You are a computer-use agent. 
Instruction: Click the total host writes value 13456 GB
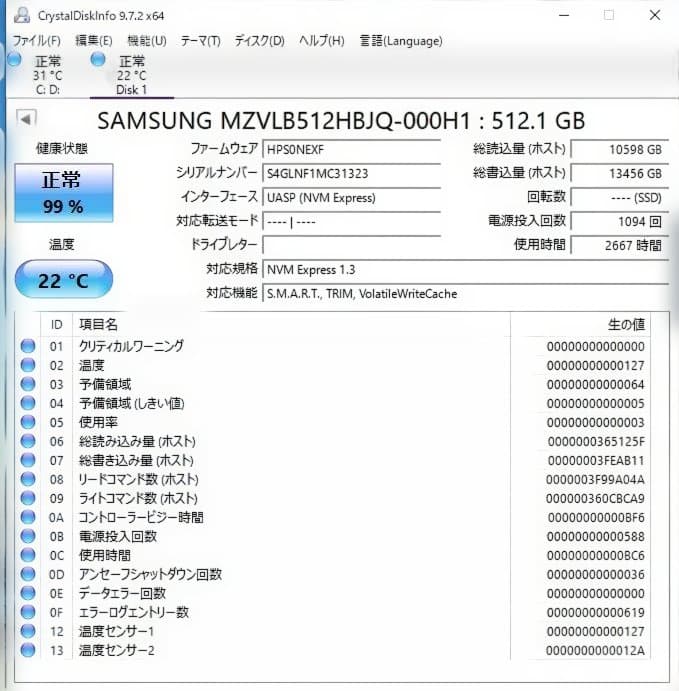[x=620, y=173]
